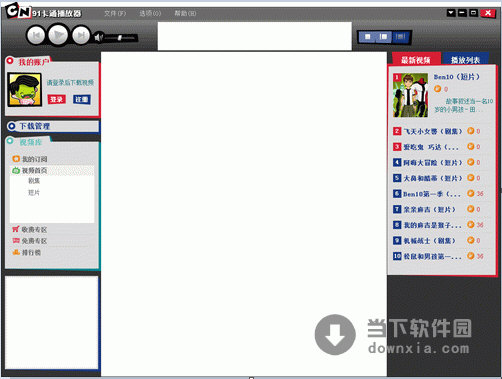
Task: Mute audio via the speaker icon
Action: click(99, 37)
